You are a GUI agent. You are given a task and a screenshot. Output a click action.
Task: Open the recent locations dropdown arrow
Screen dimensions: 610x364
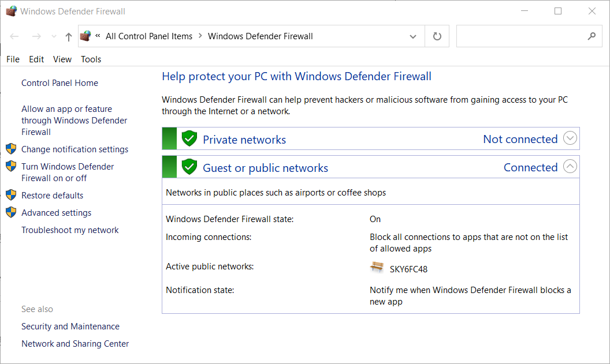(54, 36)
